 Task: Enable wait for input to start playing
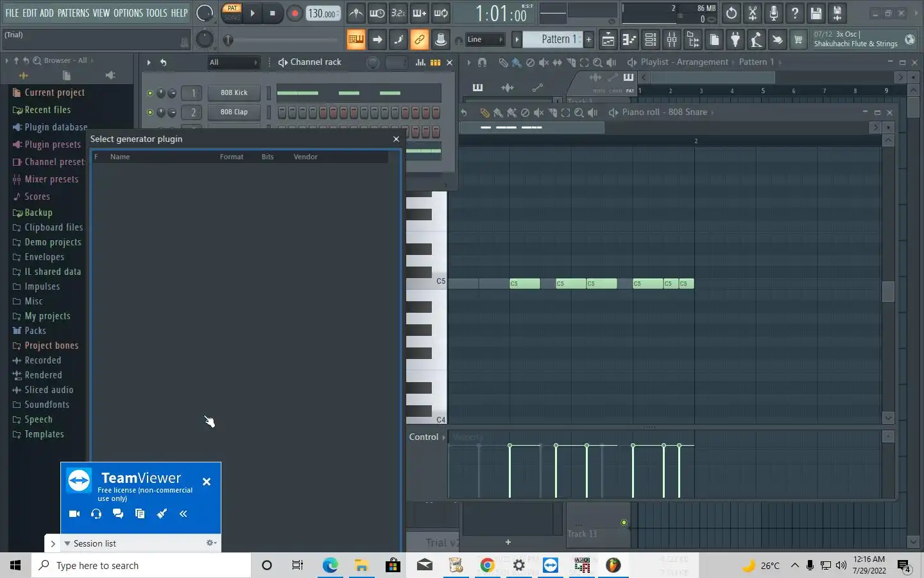pos(377,13)
